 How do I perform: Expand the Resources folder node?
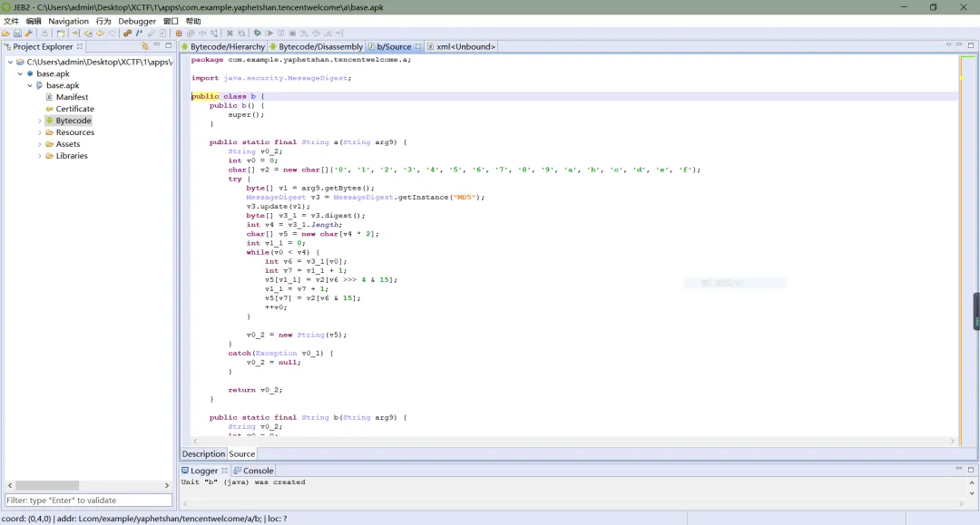pos(40,132)
